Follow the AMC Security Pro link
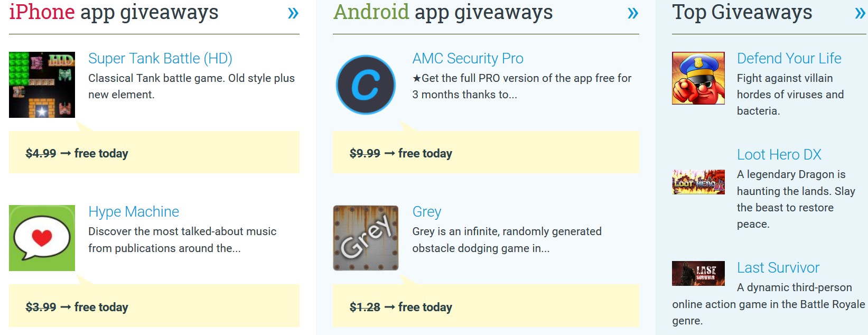Image resolution: width=868 pixels, height=335 pixels. coord(468,58)
